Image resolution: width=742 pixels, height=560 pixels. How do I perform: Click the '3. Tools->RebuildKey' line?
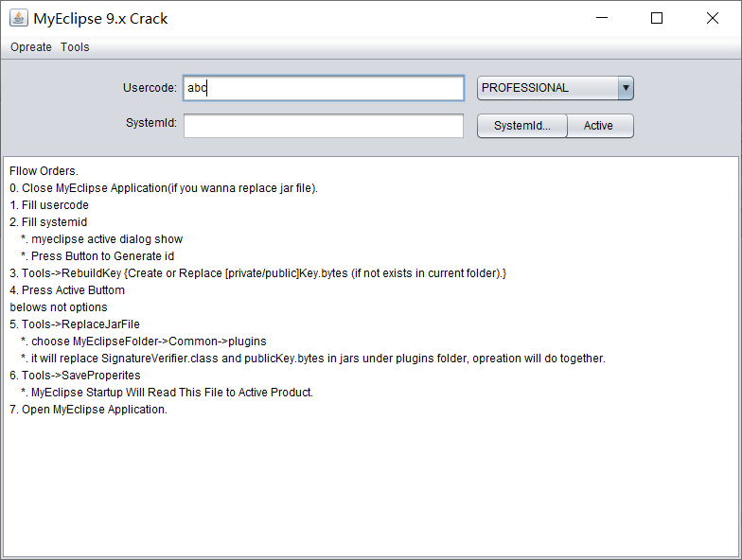click(257, 273)
